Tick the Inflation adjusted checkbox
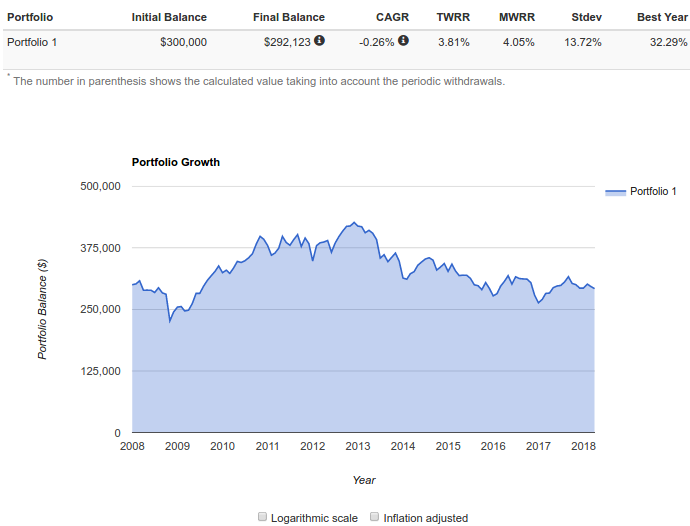The height and width of the screenshot is (526, 690). coord(374,516)
